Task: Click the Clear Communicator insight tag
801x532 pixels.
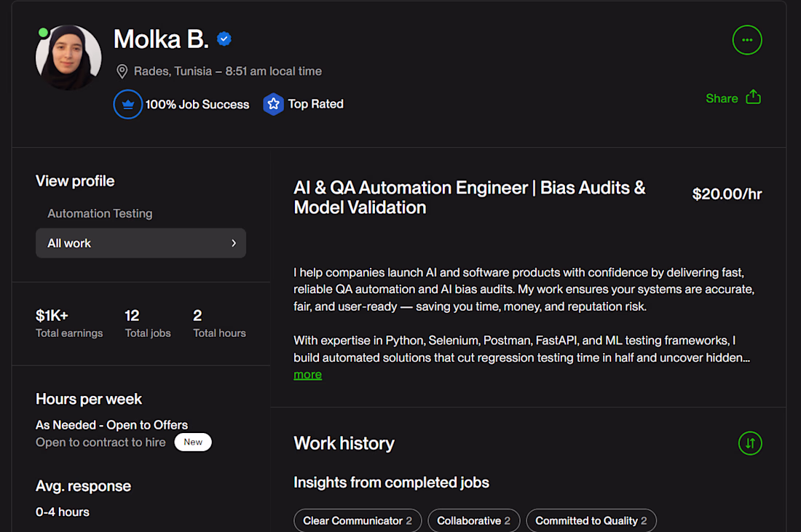Action: (358, 520)
